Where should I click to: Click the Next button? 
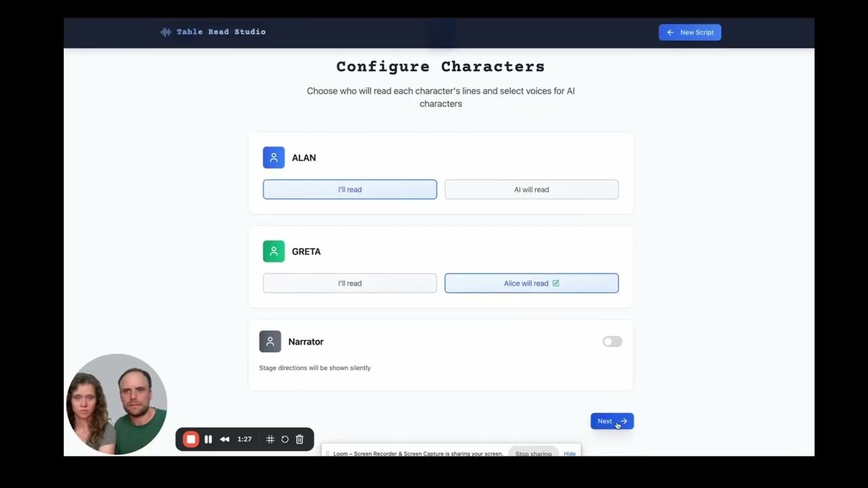612,421
